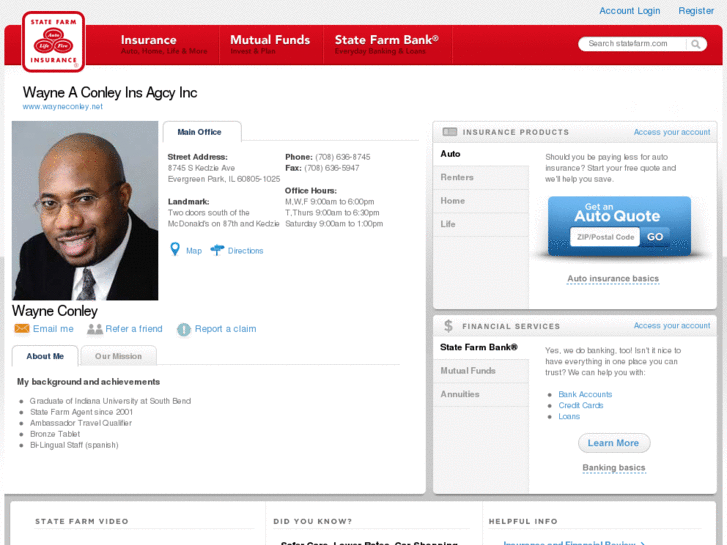This screenshot has height=545, width=727.
Task: Click the report a claim exclamation icon
Action: click(184, 329)
